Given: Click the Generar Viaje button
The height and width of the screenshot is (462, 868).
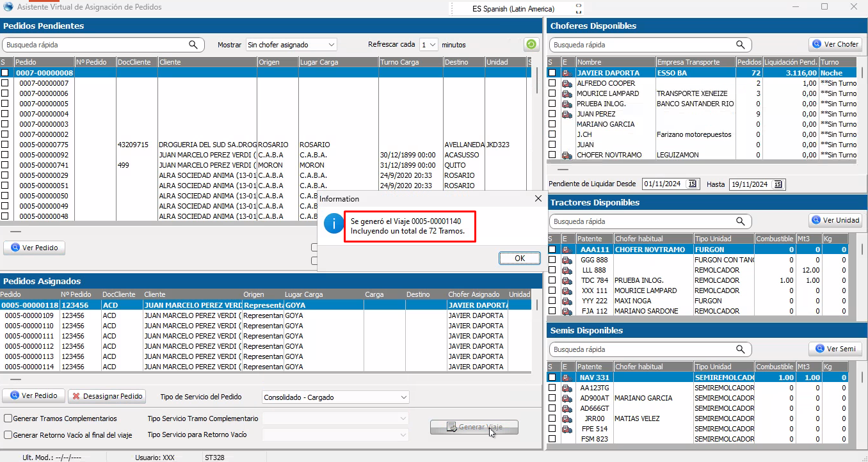Looking at the screenshot, I should (474, 427).
